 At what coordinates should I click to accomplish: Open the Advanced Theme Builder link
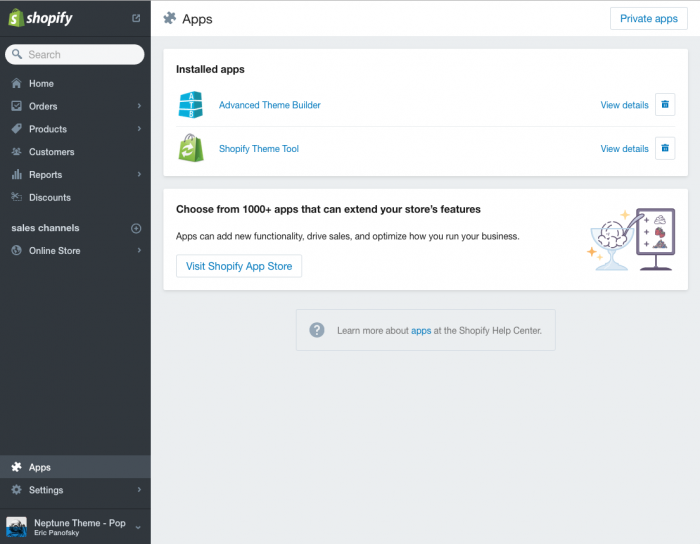(x=270, y=105)
